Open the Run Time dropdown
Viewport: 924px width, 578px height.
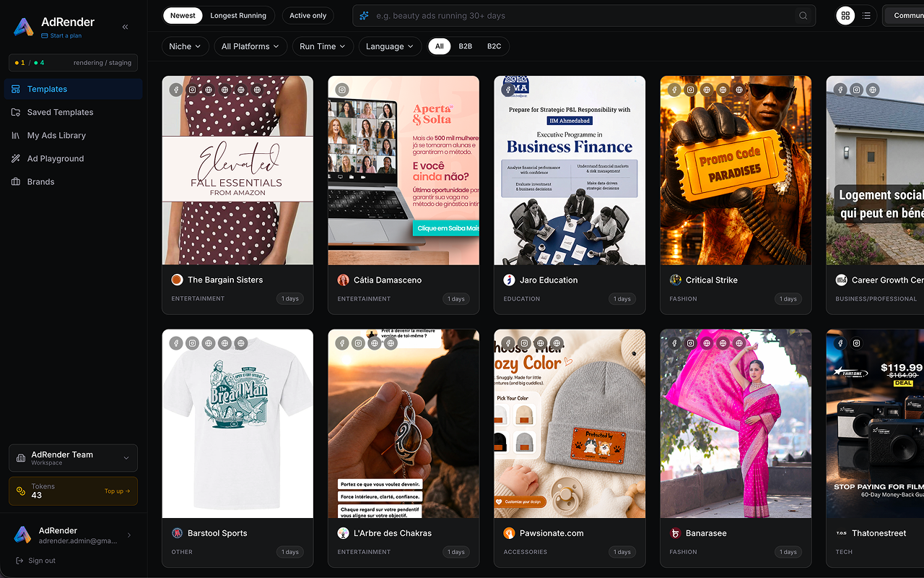323,46
